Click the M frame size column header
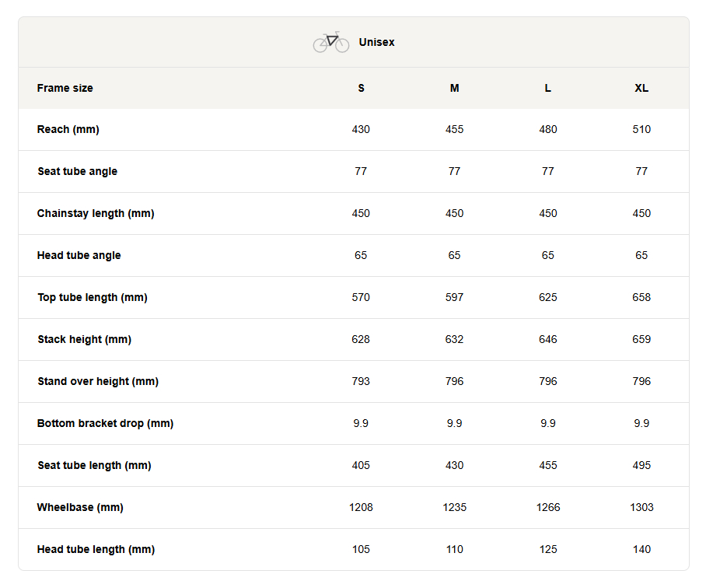 point(454,88)
